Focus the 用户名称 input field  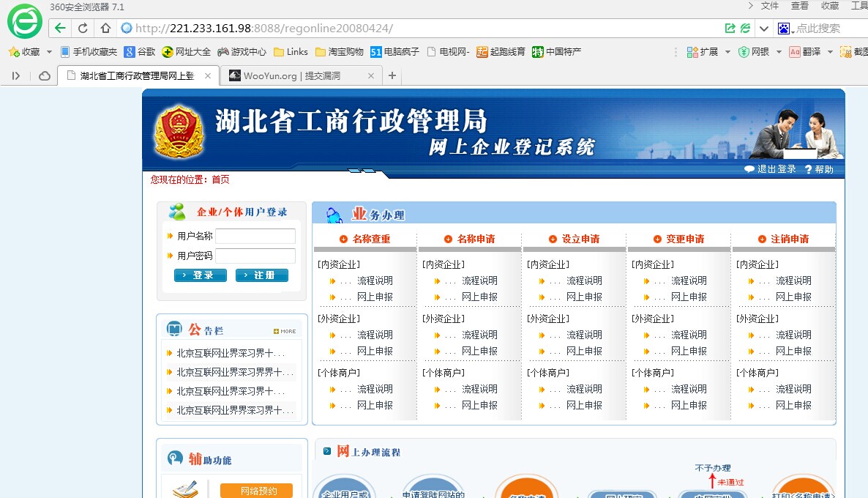pos(255,236)
